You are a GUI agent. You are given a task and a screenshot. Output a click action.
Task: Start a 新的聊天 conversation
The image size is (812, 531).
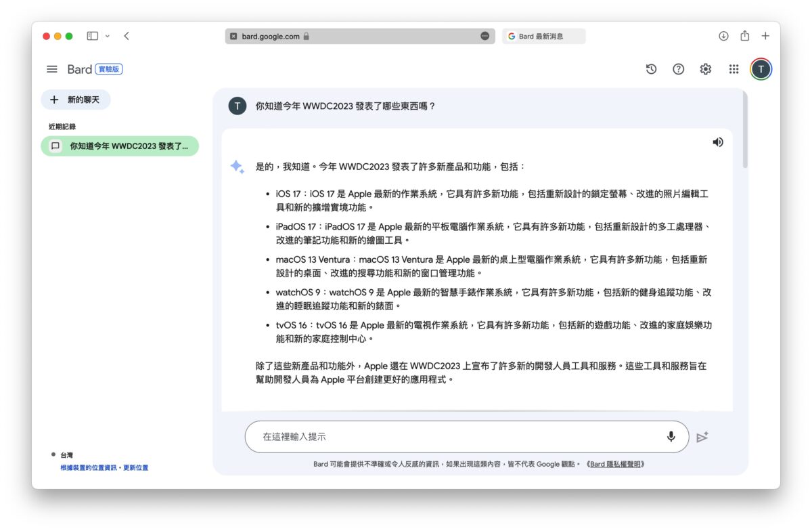76,100
